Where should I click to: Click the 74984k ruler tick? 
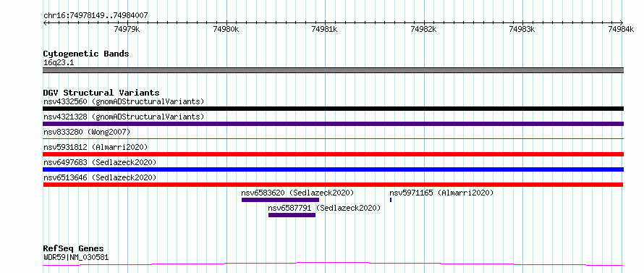[x=621, y=29]
